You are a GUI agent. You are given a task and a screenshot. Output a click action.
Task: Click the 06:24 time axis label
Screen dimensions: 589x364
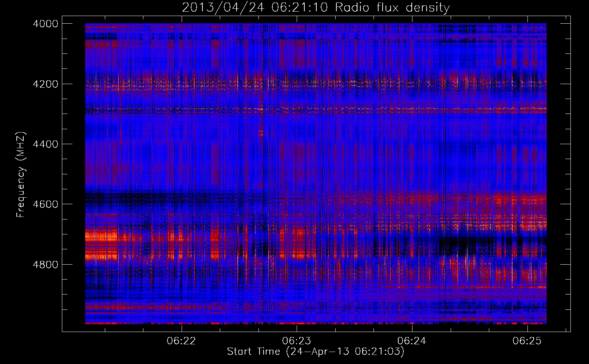[x=412, y=341]
